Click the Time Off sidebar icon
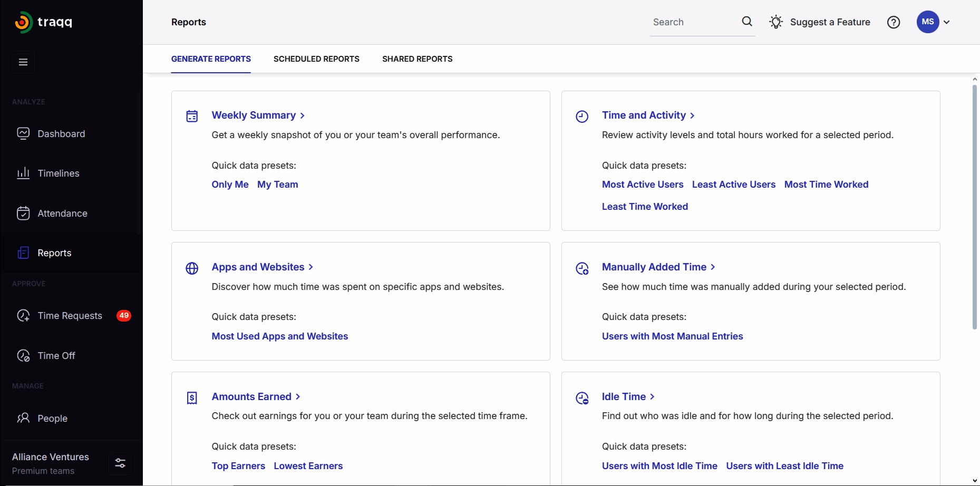Screen dimensions: 980x486 click(x=23, y=356)
